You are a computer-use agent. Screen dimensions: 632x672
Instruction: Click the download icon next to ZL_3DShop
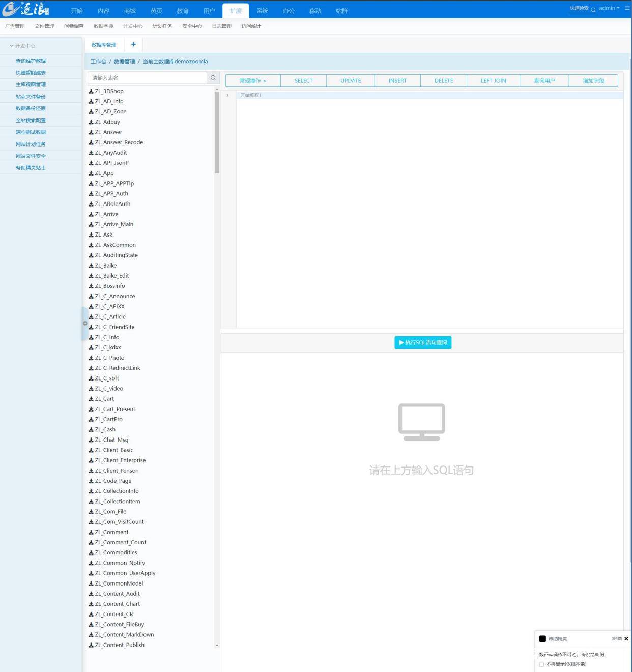91,91
